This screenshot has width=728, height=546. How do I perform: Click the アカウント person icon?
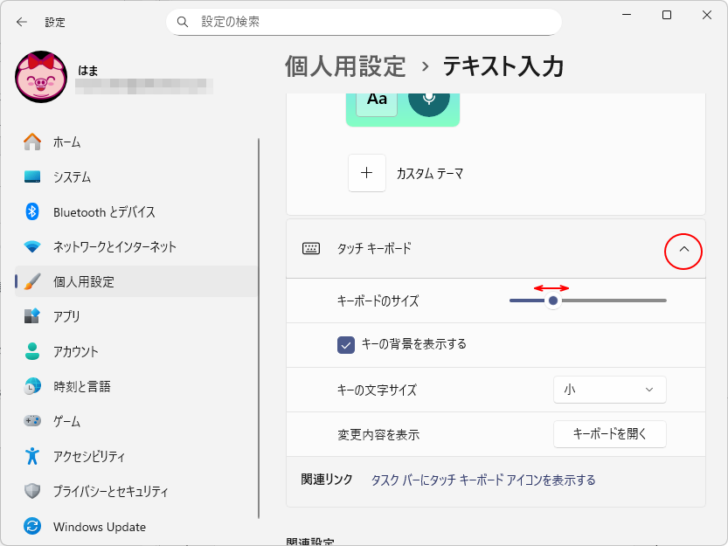32,351
